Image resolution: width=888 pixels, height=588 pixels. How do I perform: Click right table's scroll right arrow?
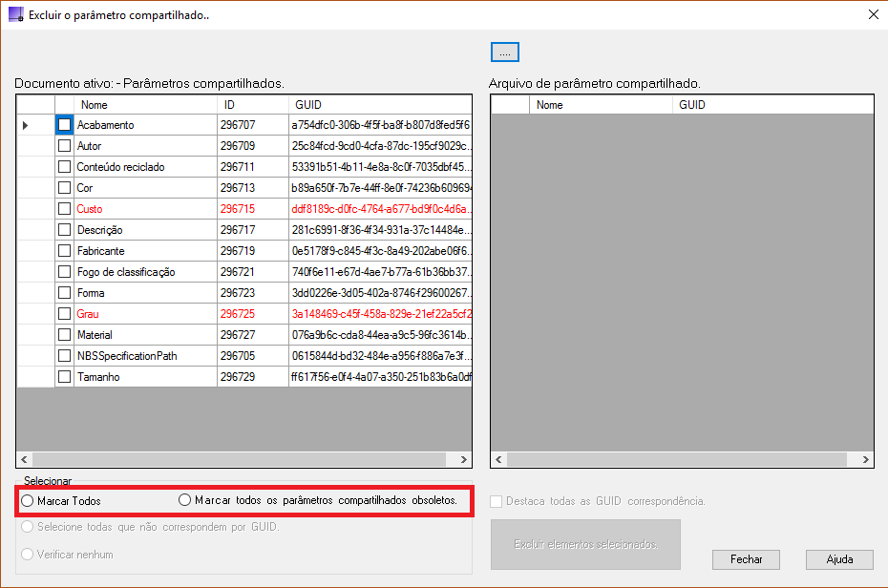coord(866,459)
